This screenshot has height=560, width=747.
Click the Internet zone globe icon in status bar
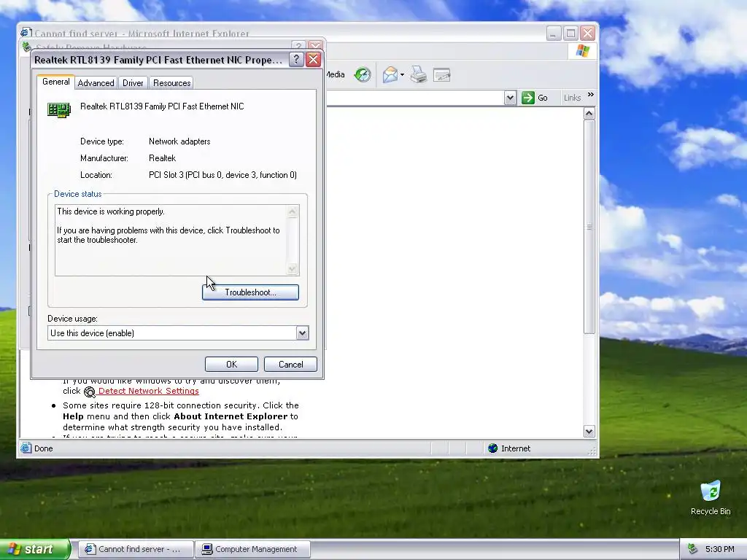click(x=493, y=448)
